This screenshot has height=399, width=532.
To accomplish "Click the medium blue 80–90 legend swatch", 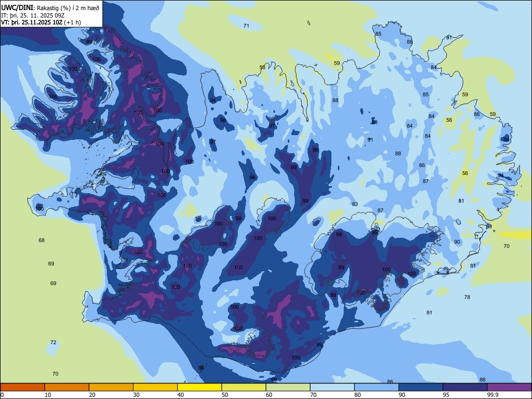I will pyautogui.click(x=377, y=387).
